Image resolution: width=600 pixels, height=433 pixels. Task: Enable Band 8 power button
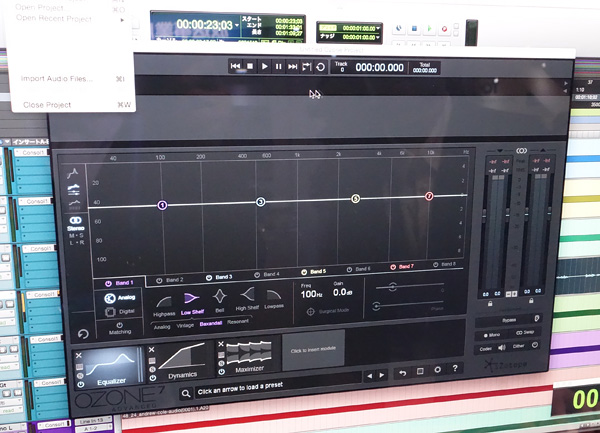[x=435, y=265]
